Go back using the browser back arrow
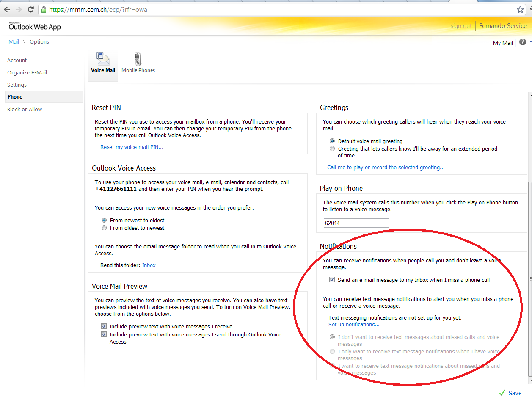 click(7, 9)
